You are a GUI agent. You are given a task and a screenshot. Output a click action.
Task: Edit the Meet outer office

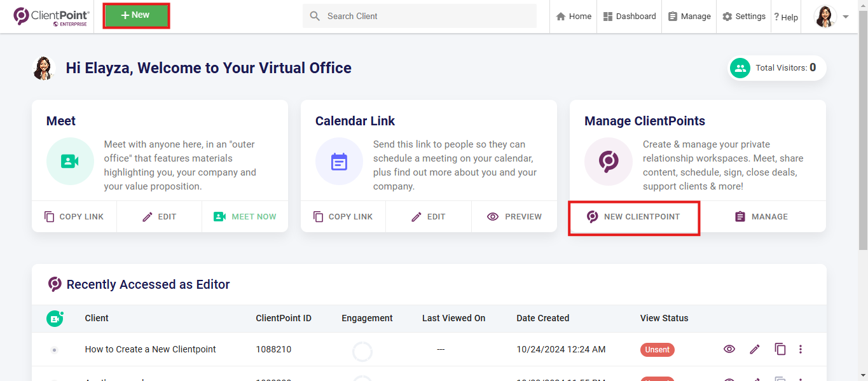pyautogui.click(x=159, y=217)
